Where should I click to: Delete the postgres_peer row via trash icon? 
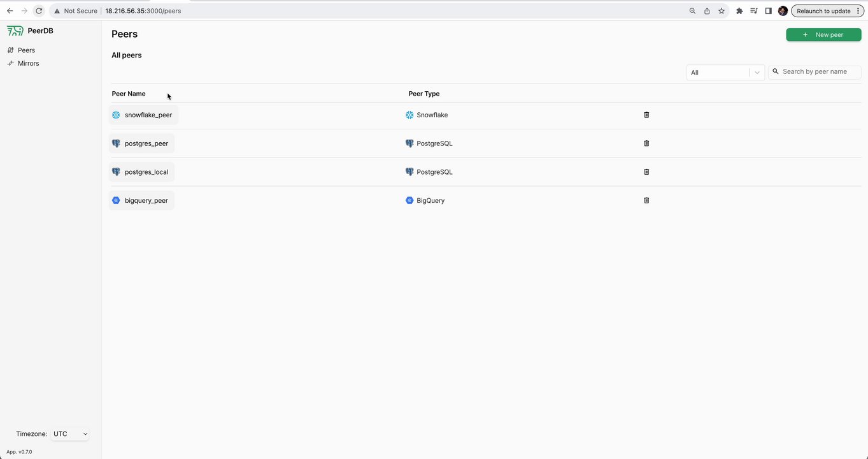[x=646, y=143]
